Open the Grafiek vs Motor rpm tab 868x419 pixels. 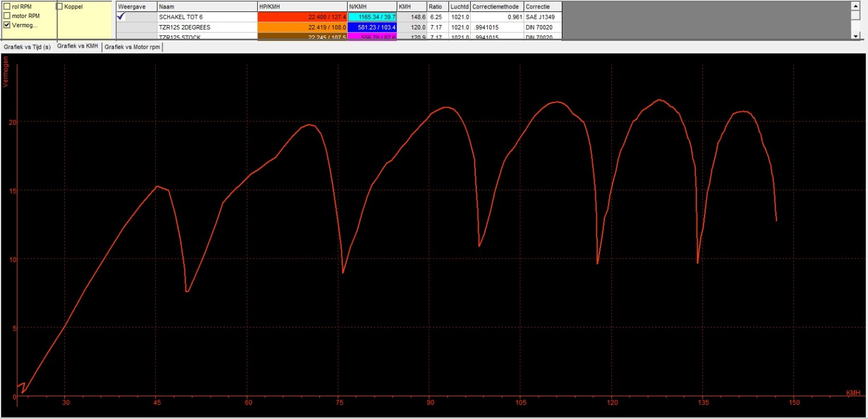coord(132,47)
